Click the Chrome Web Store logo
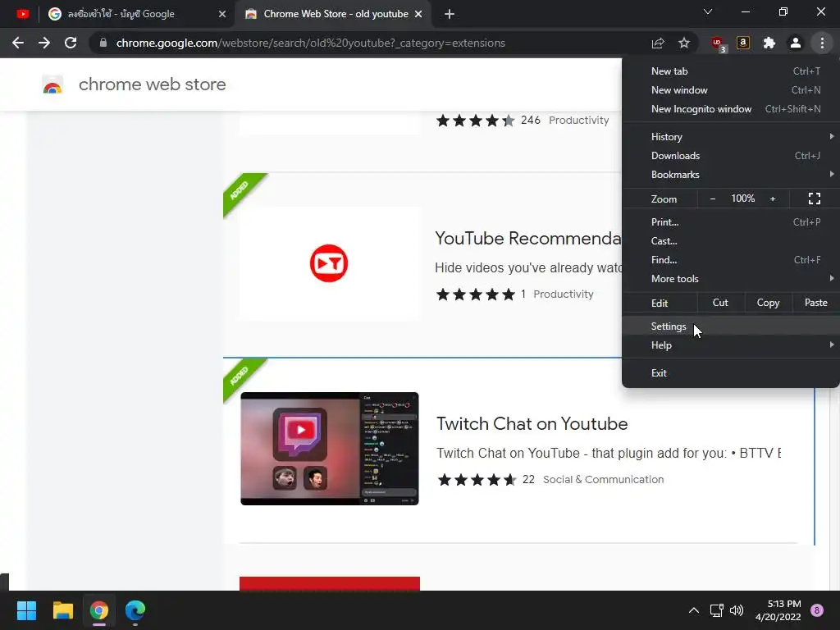This screenshot has height=630, width=840. pyautogui.click(x=52, y=84)
